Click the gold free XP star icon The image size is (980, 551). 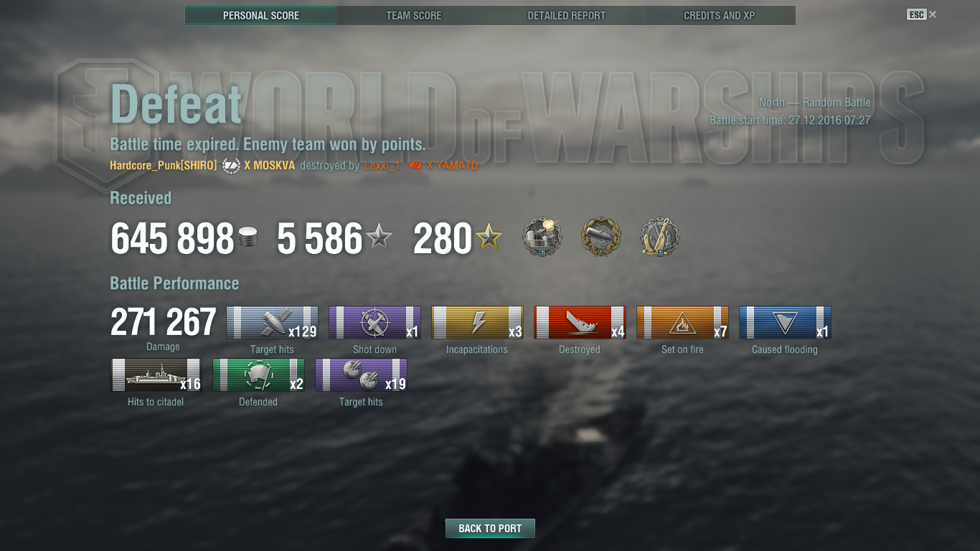[x=489, y=237]
